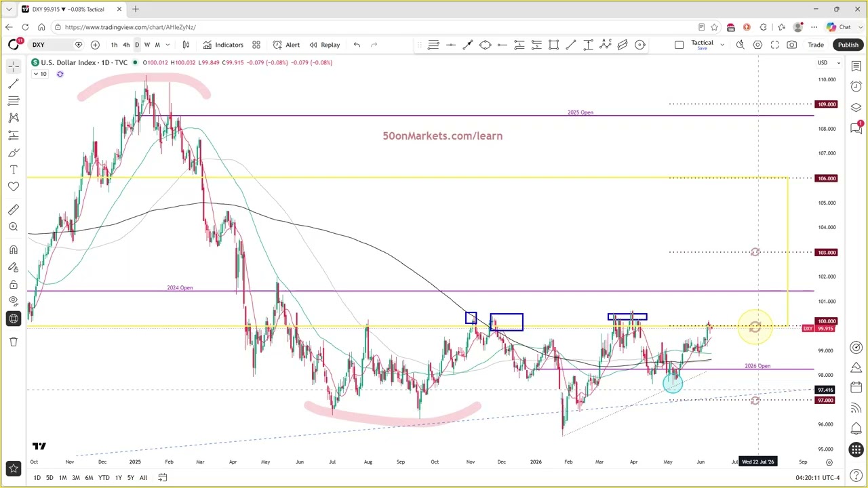Screen dimensions: 868x488
Task: Switch to the 1h timeframe
Action: pyautogui.click(x=114, y=45)
